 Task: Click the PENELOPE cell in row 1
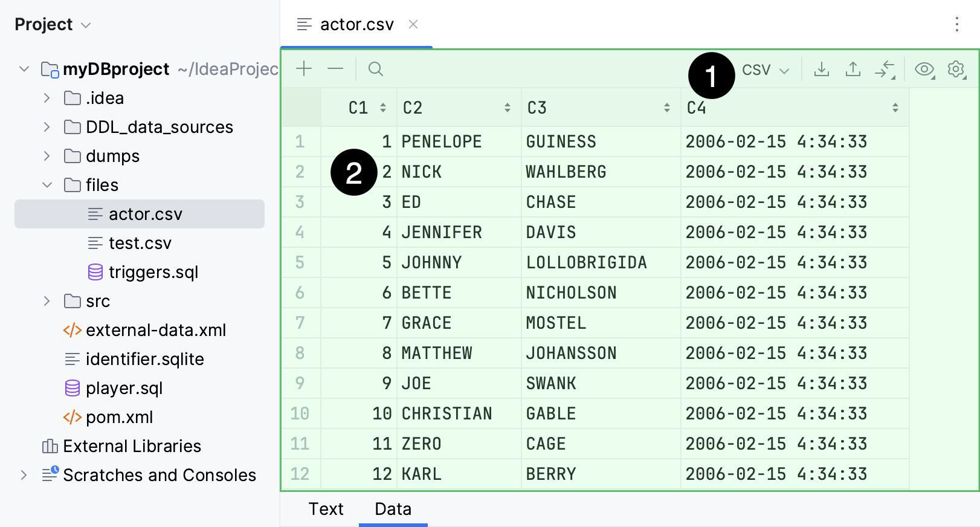pyautogui.click(x=442, y=141)
